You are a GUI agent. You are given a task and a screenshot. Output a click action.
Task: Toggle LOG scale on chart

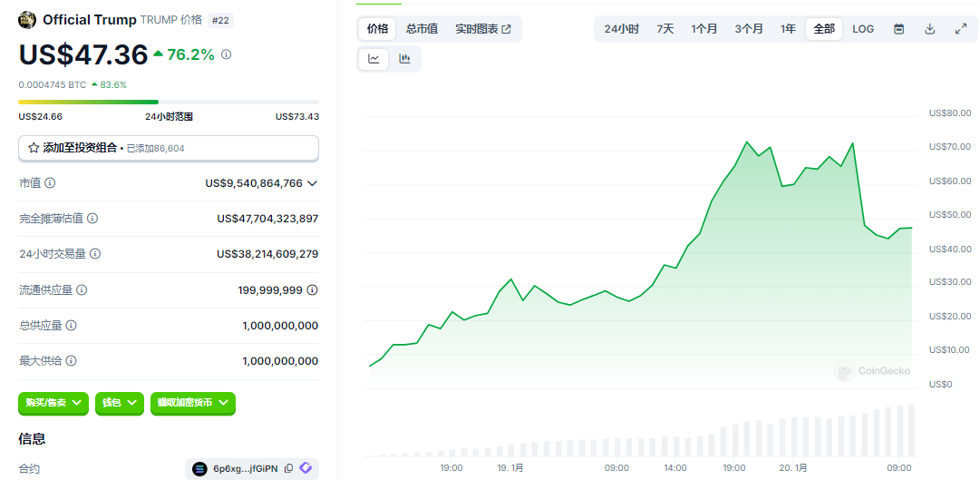pos(863,29)
